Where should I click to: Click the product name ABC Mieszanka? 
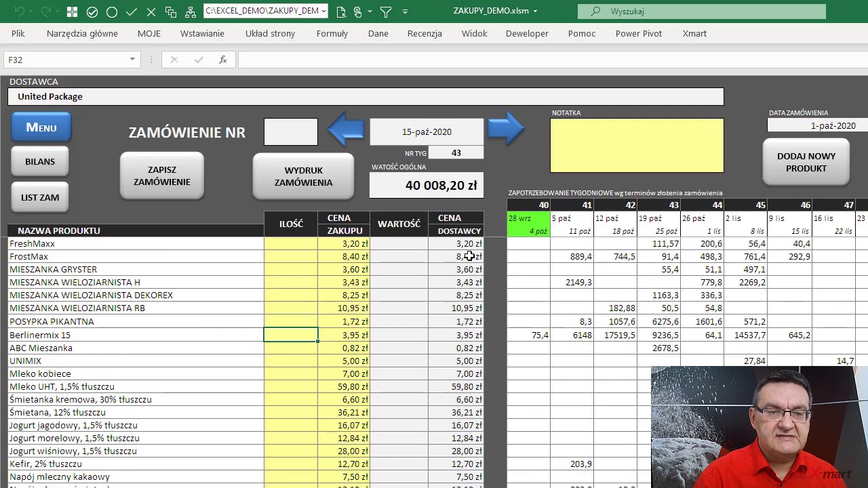(x=41, y=348)
